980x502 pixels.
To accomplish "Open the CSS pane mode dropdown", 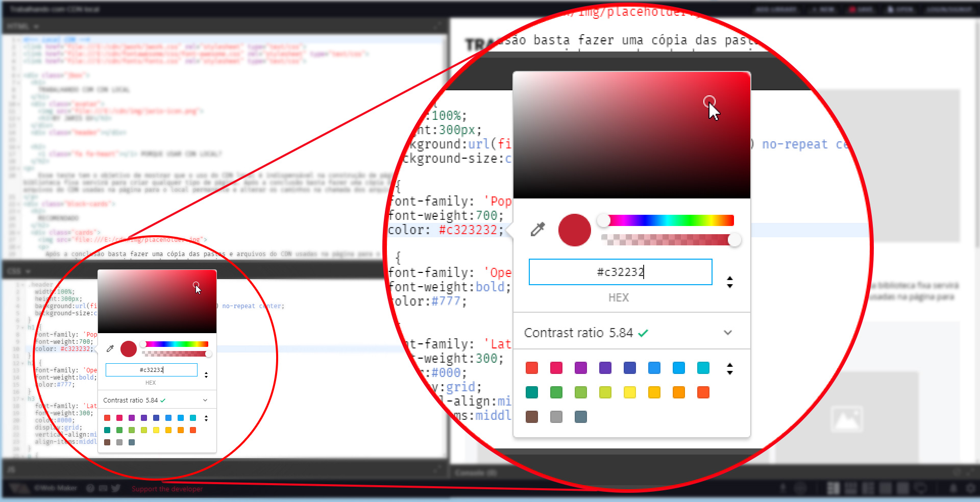I will 19,271.
